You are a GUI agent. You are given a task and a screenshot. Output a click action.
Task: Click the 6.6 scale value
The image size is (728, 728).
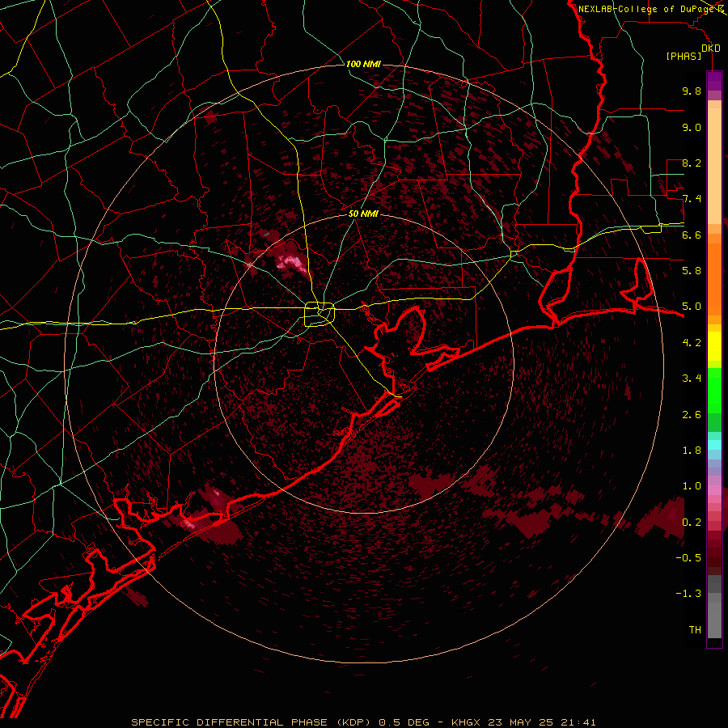click(x=692, y=235)
